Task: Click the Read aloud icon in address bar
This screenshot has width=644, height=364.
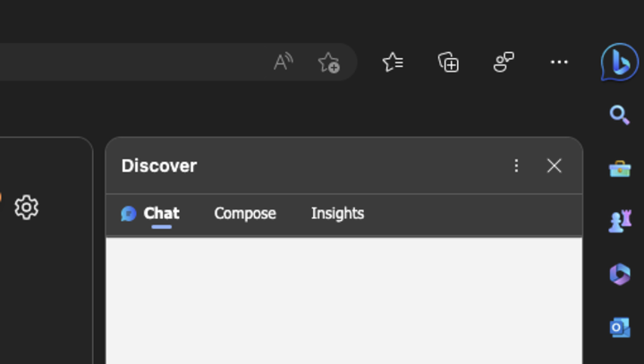Action: (283, 62)
